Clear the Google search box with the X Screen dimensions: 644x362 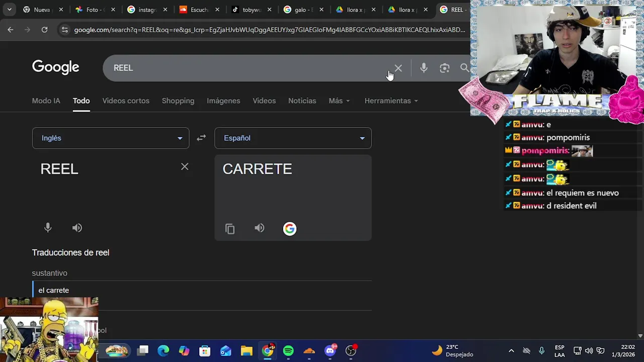point(398,68)
